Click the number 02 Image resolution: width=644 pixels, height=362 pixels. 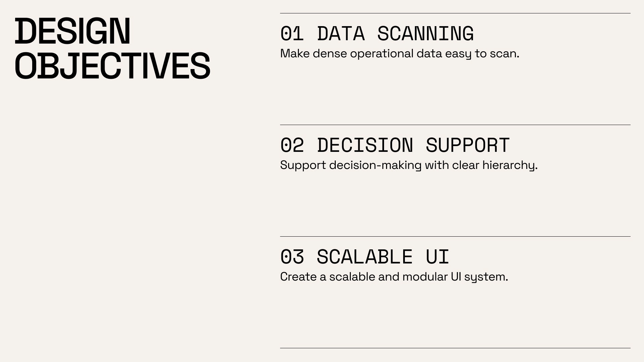(x=292, y=145)
